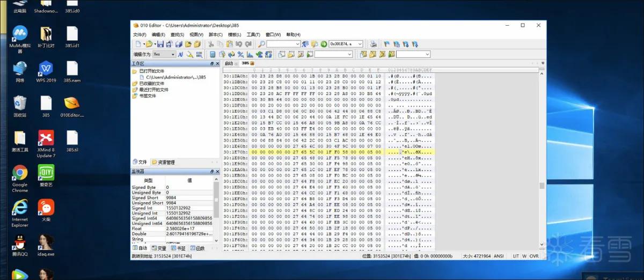Switch to the 启动 tab
The width and height of the screenshot is (644, 280).
click(x=229, y=63)
